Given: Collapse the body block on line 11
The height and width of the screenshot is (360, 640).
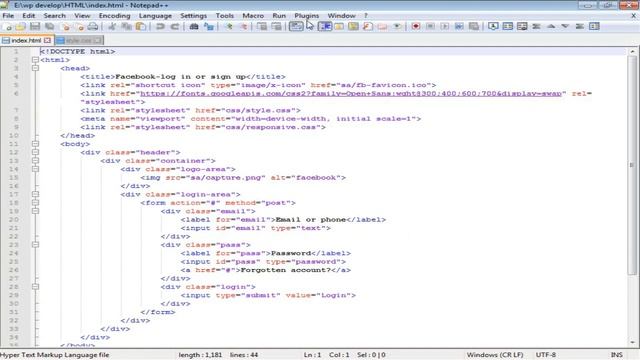Looking at the screenshot, I should (36, 144).
